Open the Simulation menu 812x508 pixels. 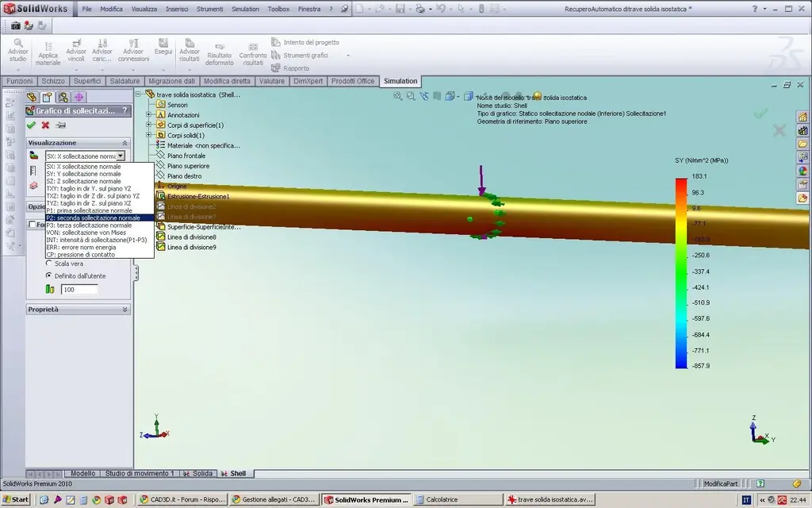point(246,9)
